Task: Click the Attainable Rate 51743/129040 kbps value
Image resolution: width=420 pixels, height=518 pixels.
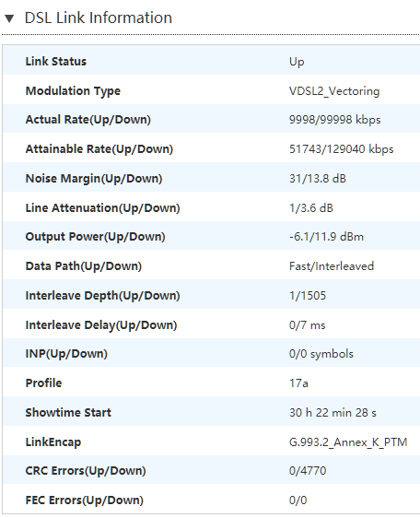Action: 342,149
